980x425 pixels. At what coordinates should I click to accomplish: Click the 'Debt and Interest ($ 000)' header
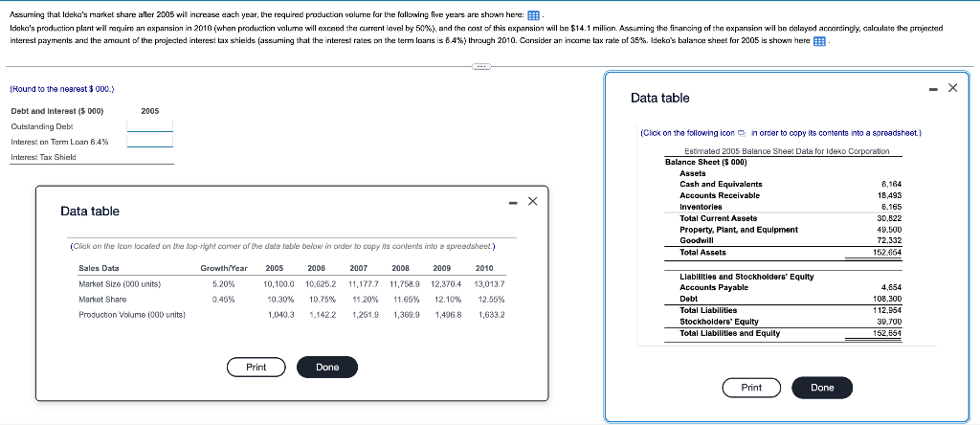coord(57,111)
